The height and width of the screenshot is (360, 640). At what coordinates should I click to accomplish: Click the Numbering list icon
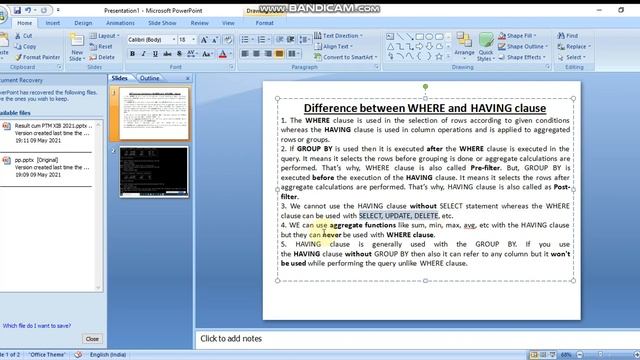point(261,40)
